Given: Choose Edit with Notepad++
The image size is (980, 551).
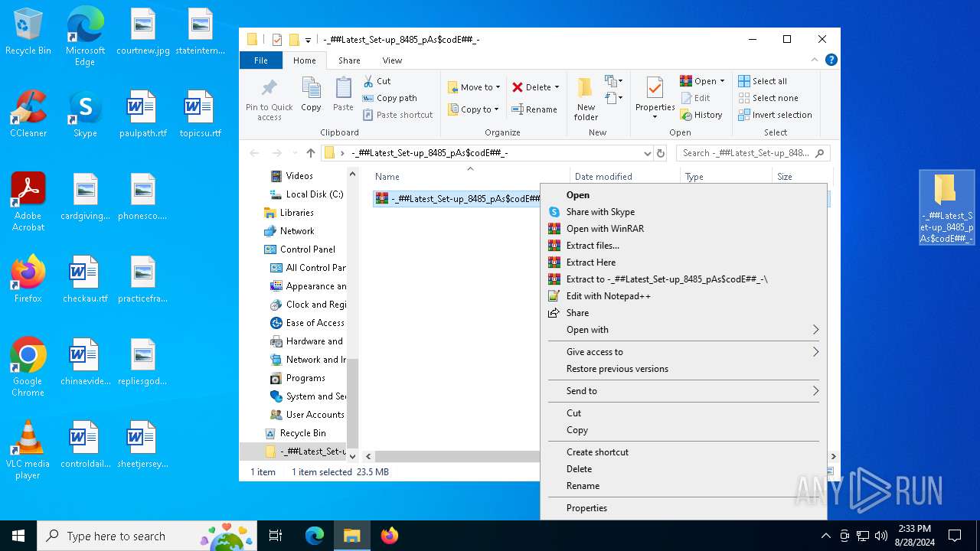Looking at the screenshot, I should coord(683,296).
